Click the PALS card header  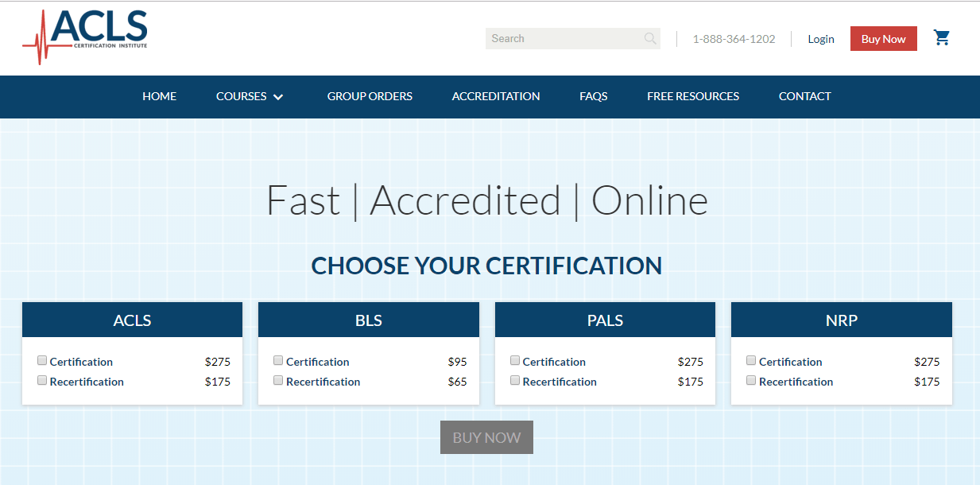(605, 320)
